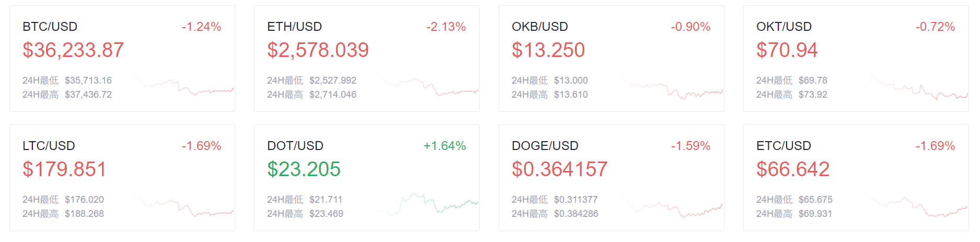The height and width of the screenshot is (242, 980).
Task: Click the $23.205 DOT price
Action: (x=304, y=169)
